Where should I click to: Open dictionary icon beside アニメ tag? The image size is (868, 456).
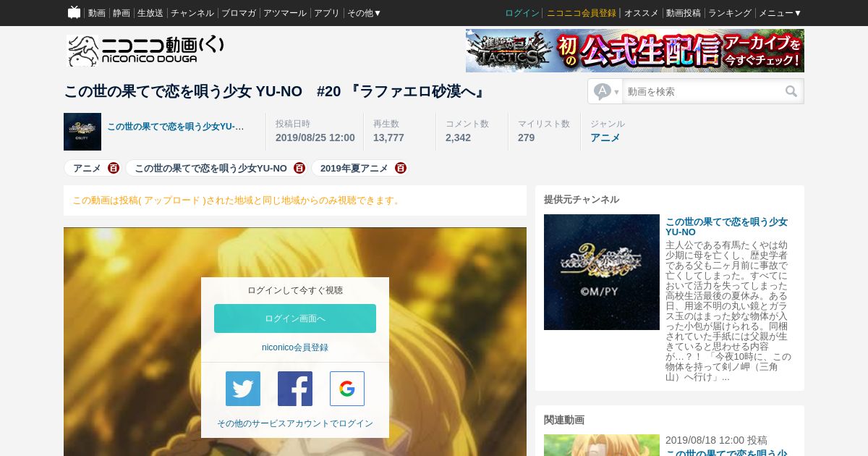click(x=114, y=168)
